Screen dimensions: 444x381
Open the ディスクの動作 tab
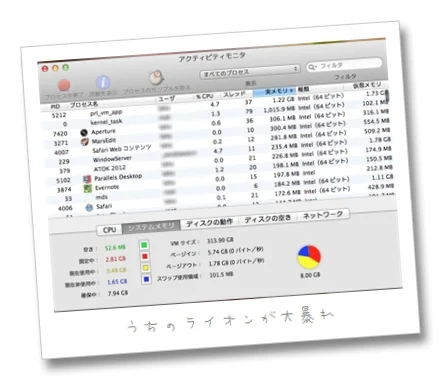209,223
